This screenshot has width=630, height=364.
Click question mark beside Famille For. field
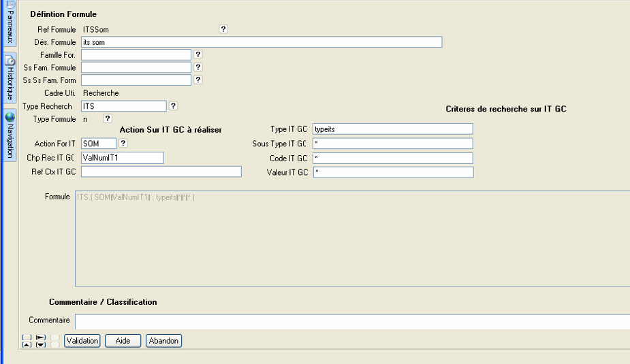pos(198,54)
